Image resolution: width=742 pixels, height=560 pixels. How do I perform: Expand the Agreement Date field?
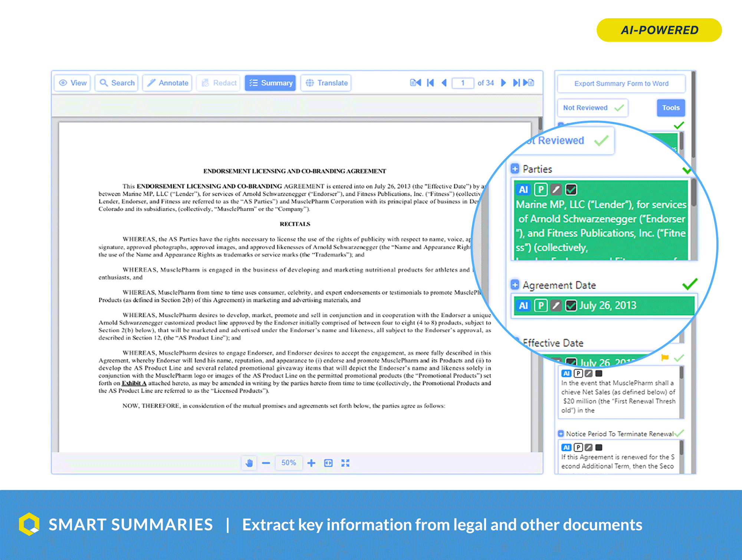click(x=515, y=285)
